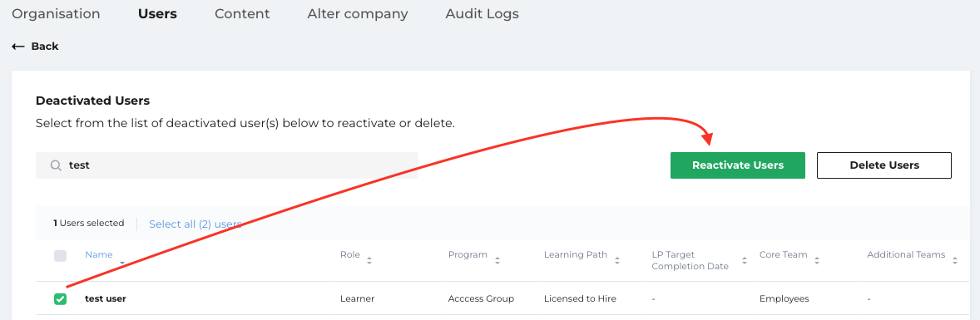Click the Deactivated Users heading

[x=92, y=101]
